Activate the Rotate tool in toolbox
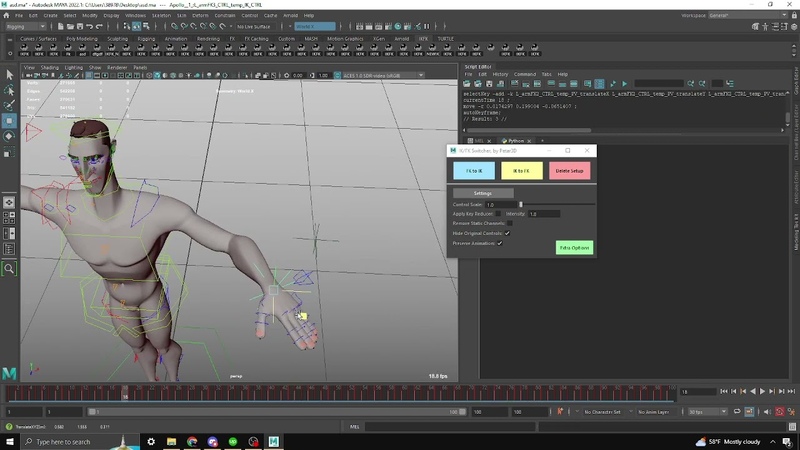Viewport: 800px width, 450px height. tap(9, 136)
